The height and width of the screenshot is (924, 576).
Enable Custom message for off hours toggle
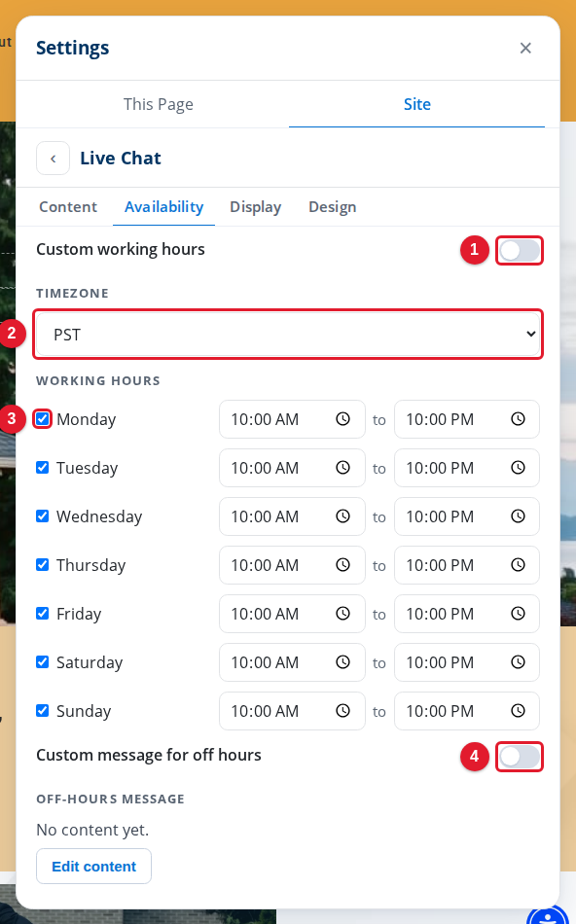pyautogui.click(x=519, y=757)
